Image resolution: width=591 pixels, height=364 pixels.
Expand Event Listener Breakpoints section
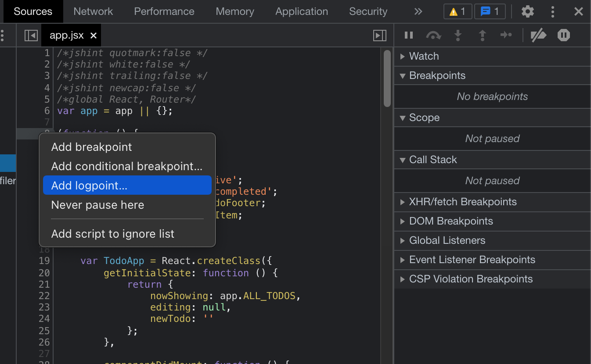(472, 260)
